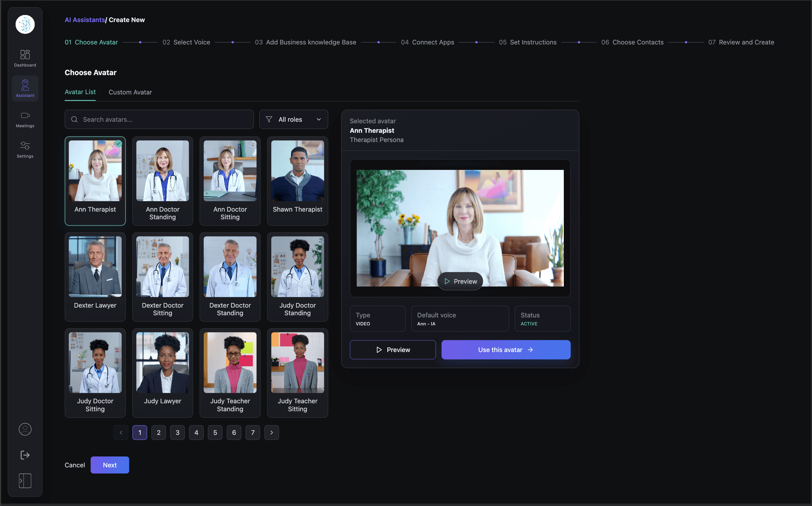Open the All roles dropdown
This screenshot has width=812, height=506.
tap(294, 120)
